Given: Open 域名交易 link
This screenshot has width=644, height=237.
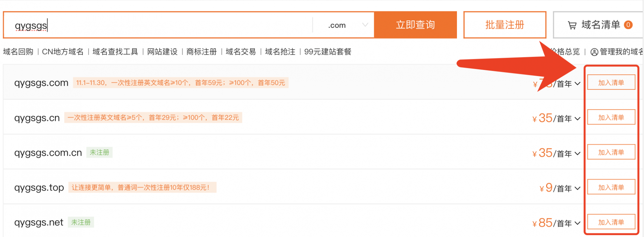Looking at the screenshot, I should [241, 52].
